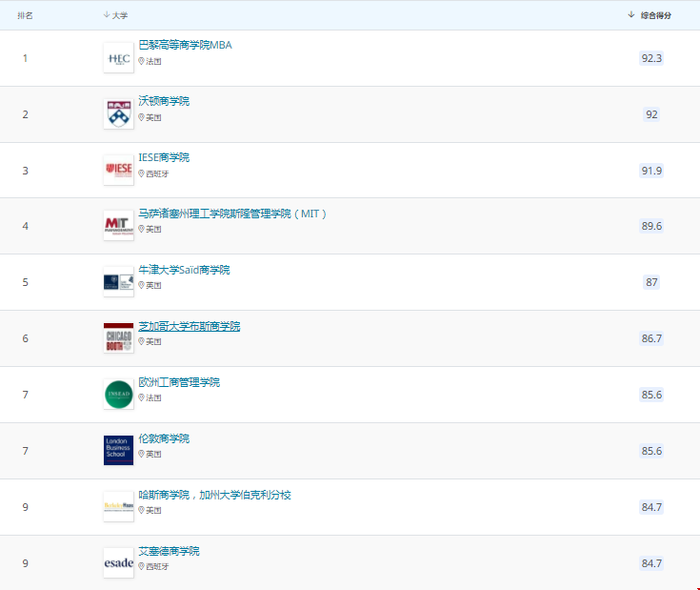Open 哈斯商学院，加州大学伯克利分校 link
Image resolution: width=700 pixels, height=590 pixels.
[x=214, y=495]
